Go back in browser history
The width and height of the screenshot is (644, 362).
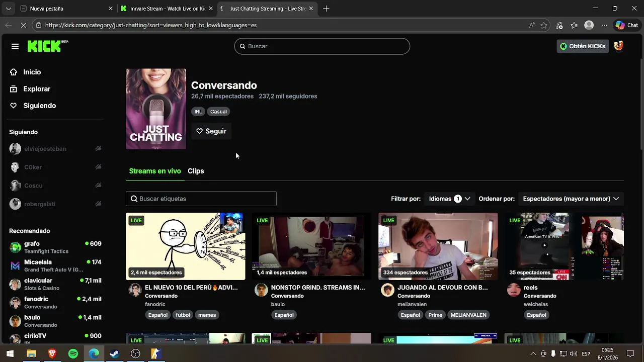click(x=9, y=25)
